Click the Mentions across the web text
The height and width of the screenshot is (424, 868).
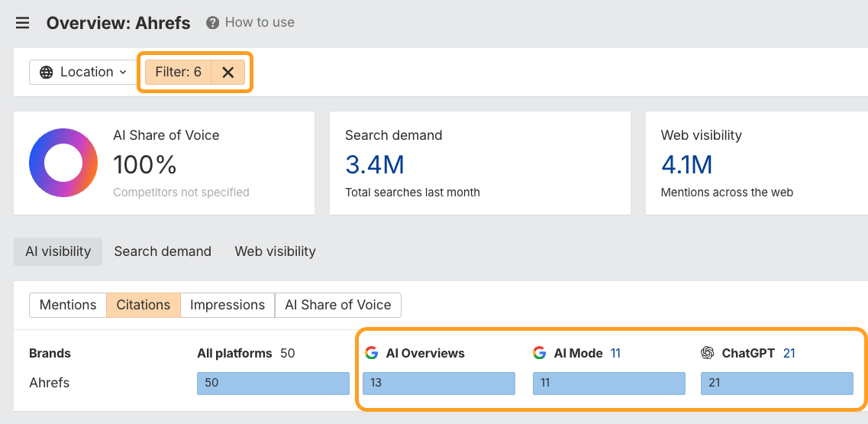coord(727,193)
